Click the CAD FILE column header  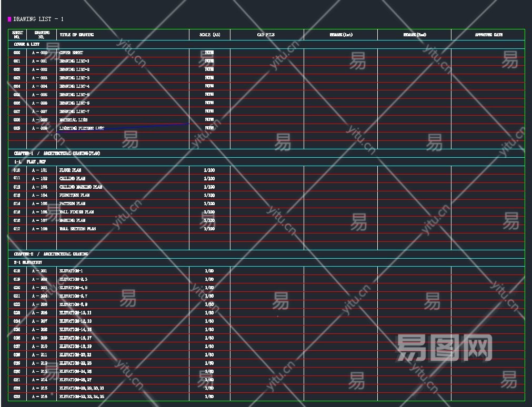point(266,35)
